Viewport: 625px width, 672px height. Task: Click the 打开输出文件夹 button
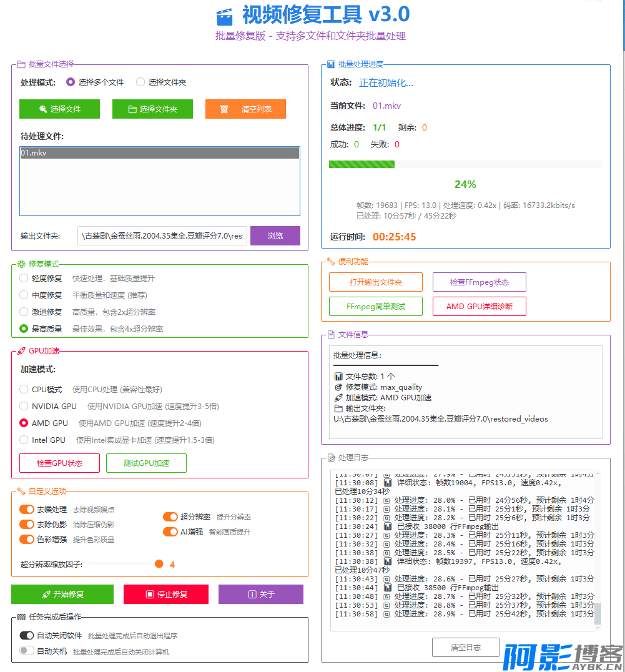pyautogui.click(x=375, y=282)
